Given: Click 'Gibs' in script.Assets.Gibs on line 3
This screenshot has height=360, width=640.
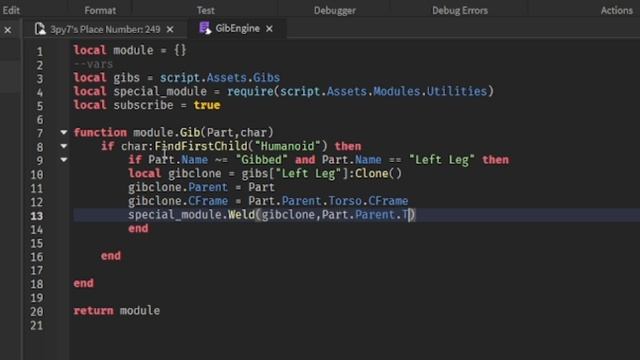Looking at the screenshot, I should [266, 78].
